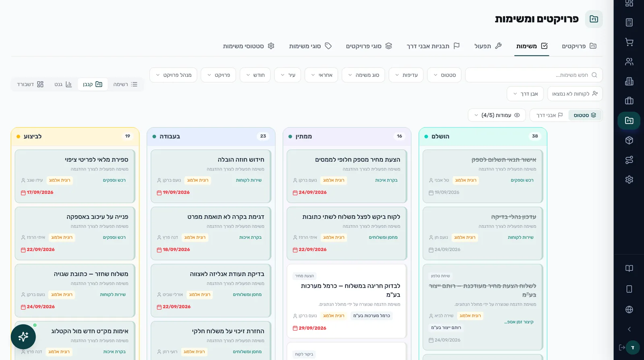Image resolution: width=644 pixels, height=360 pixels.
Task: Click the שיחת טלפון label tag
Action: [x=440, y=276]
